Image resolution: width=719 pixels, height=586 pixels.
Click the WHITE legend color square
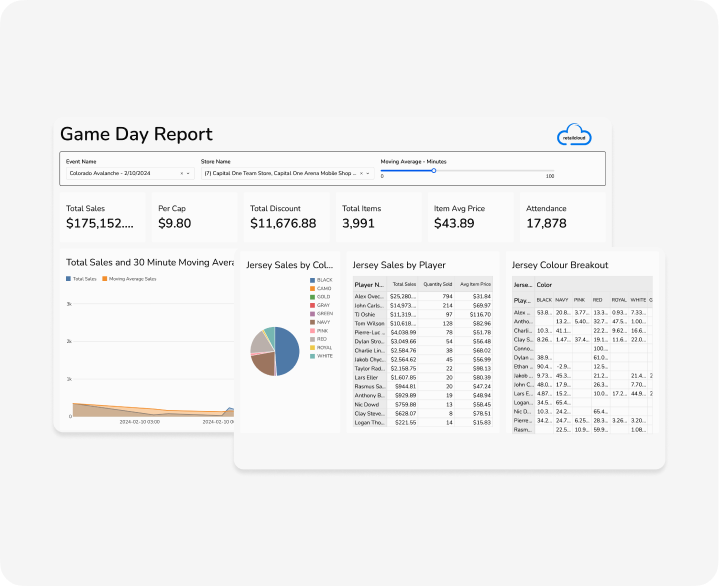(312, 356)
